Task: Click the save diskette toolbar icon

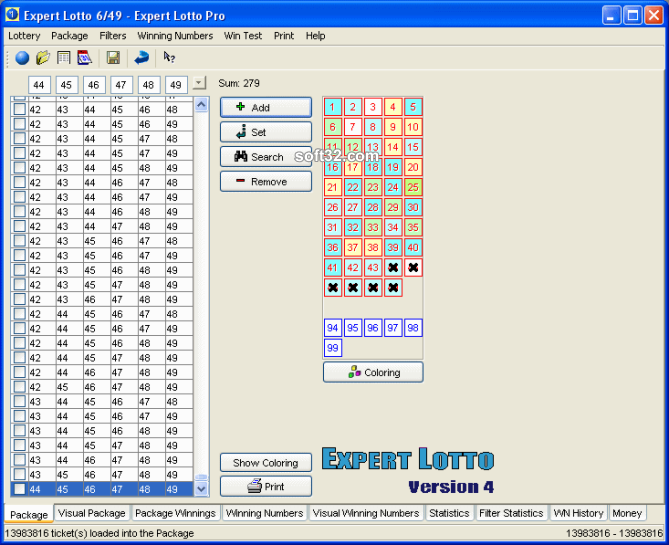Action: (x=113, y=58)
